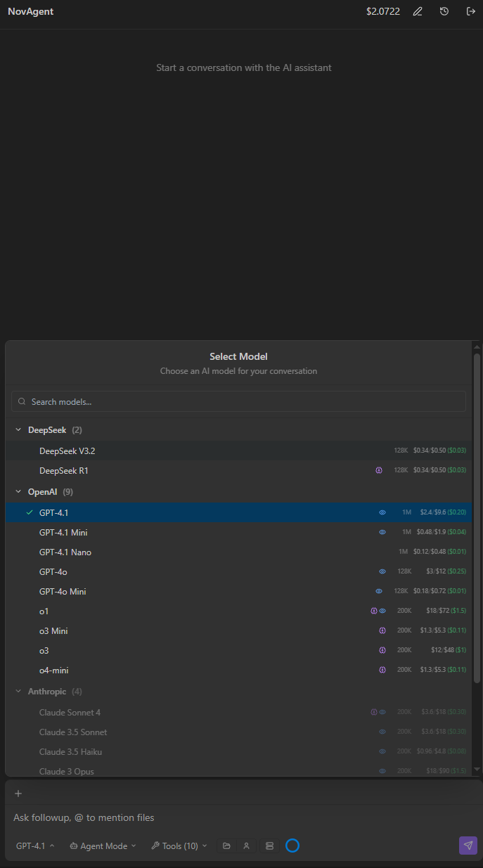This screenshot has height=868, width=483.
Task: Choose the o3 model
Action: click(x=239, y=650)
